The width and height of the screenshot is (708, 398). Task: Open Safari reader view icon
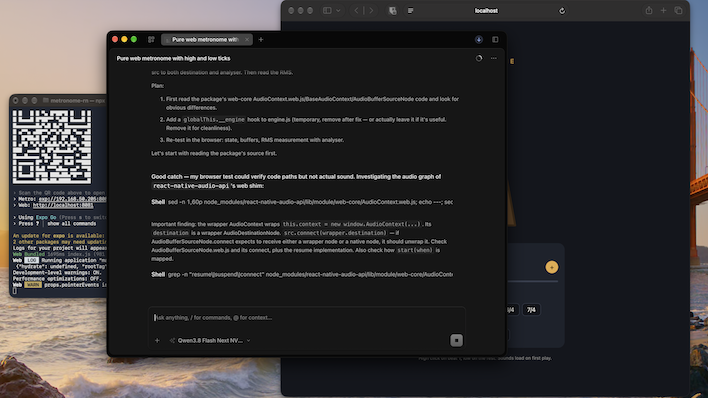click(x=410, y=11)
